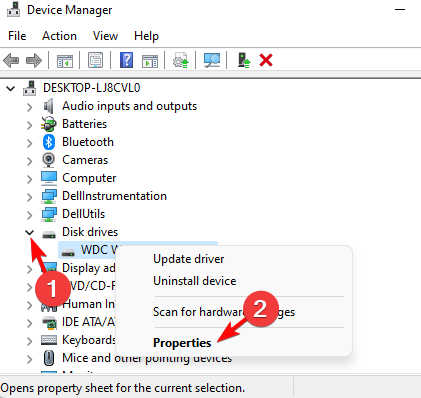This screenshot has height=398, width=421.
Task: Click the Keyboards category icon
Action: coord(49,340)
